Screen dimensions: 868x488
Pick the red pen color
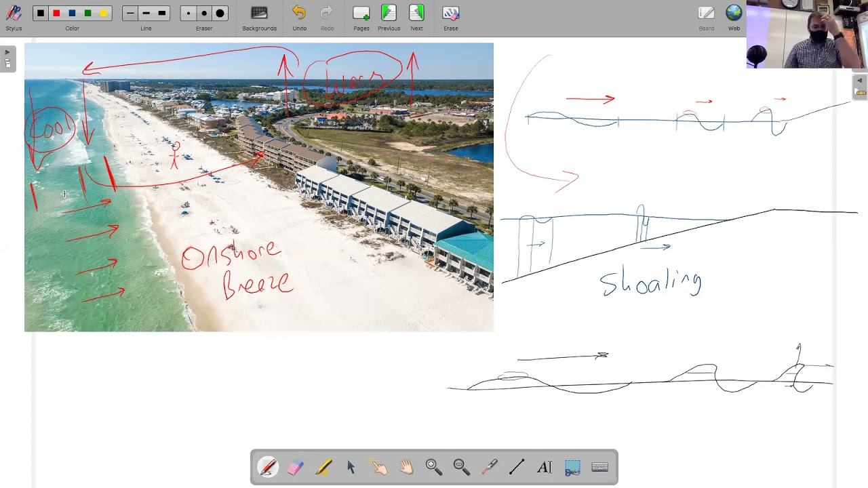pos(57,13)
